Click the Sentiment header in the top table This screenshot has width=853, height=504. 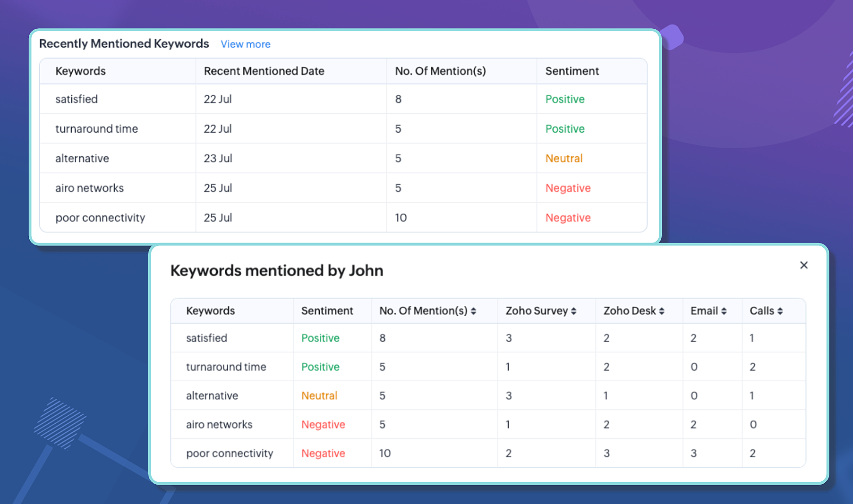coord(572,71)
